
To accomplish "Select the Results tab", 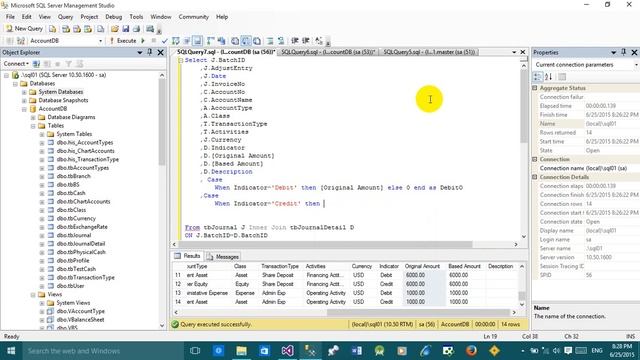I will click(187, 256).
